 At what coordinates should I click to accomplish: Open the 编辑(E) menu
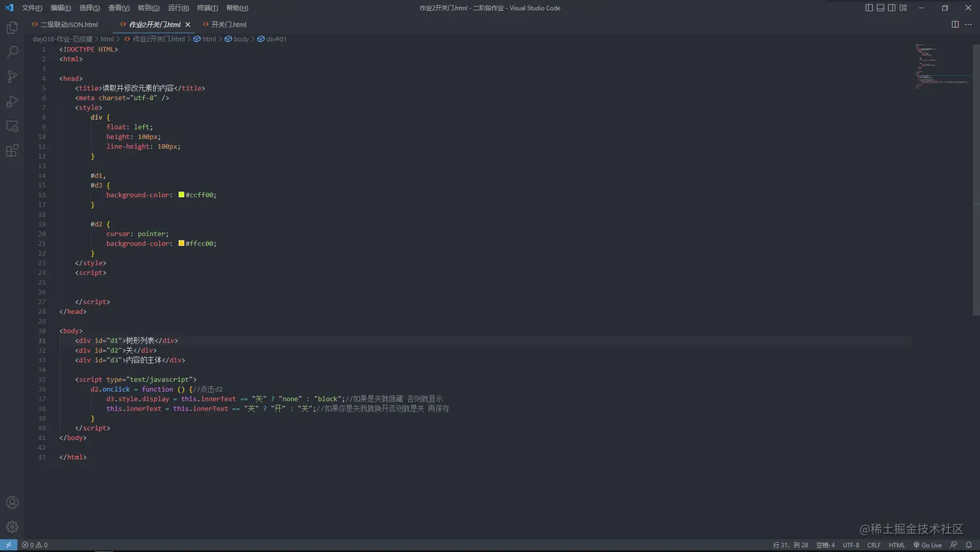(x=61, y=8)
